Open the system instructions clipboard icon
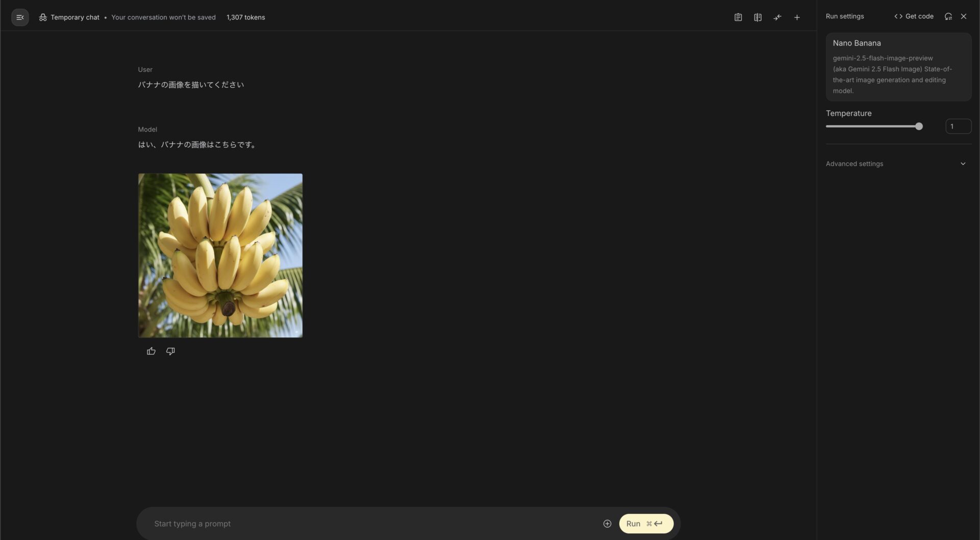980x540 pixels. coord(738,17)
